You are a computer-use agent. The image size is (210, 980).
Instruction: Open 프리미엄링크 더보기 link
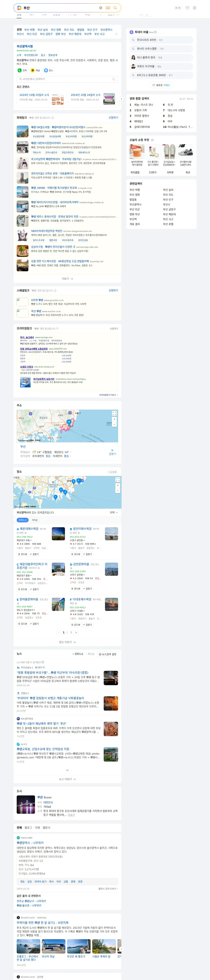[x=109, y=395]
